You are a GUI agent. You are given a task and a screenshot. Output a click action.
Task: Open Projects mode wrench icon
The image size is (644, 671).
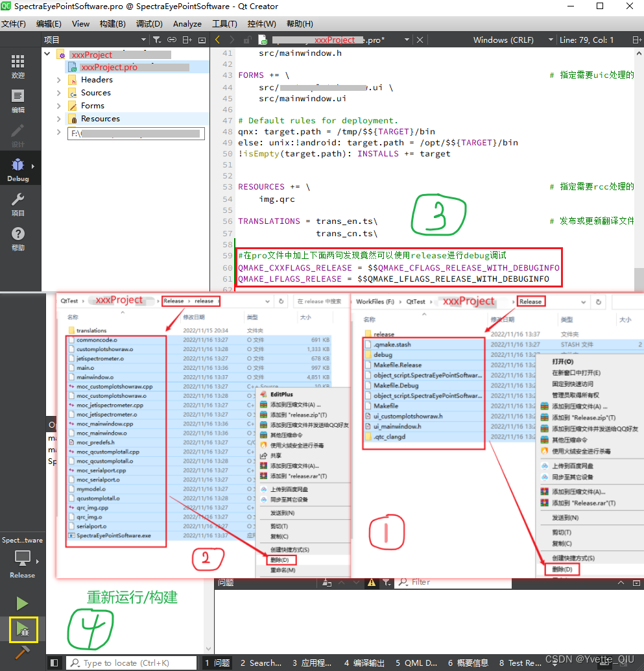[x=18, y=204]
